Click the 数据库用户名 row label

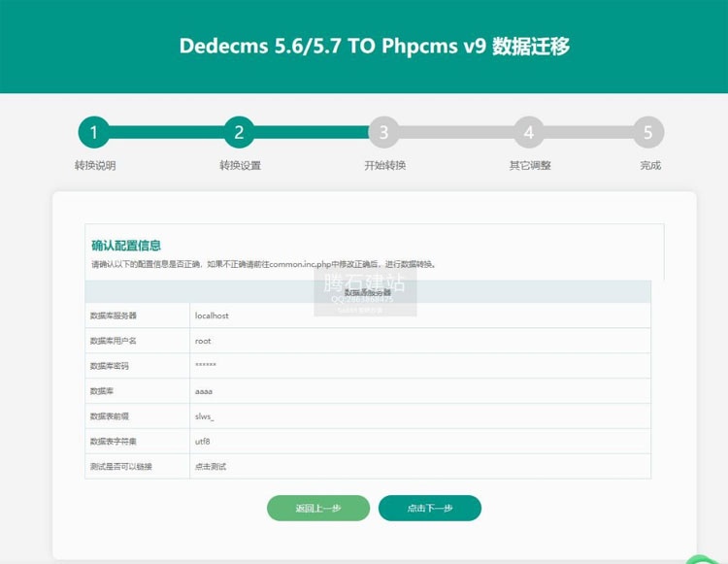click(114, 341)
